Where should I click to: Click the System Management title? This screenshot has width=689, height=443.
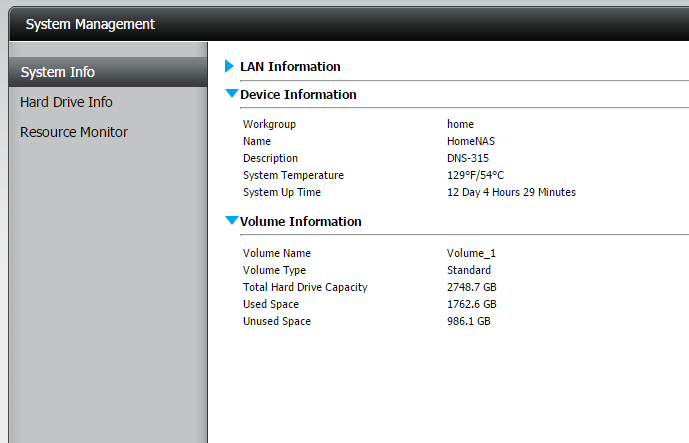(x=90, y=24)
